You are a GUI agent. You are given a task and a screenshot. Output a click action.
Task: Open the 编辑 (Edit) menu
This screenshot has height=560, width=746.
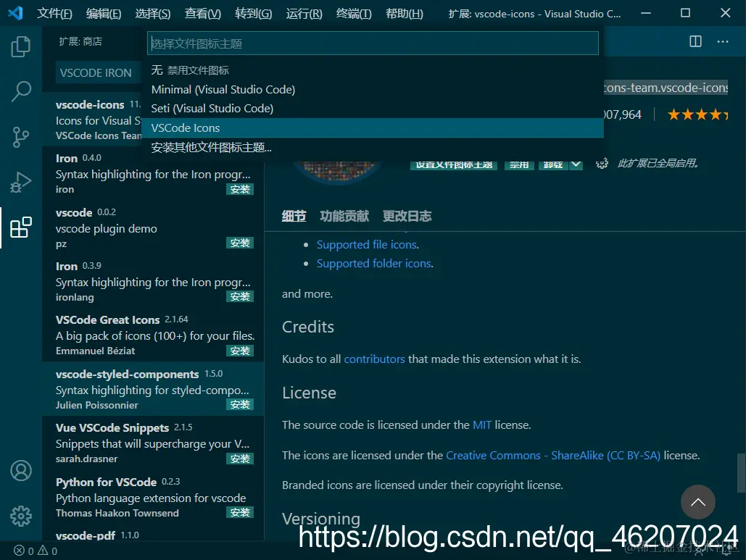pyautogui.click(x=104, y=13)
